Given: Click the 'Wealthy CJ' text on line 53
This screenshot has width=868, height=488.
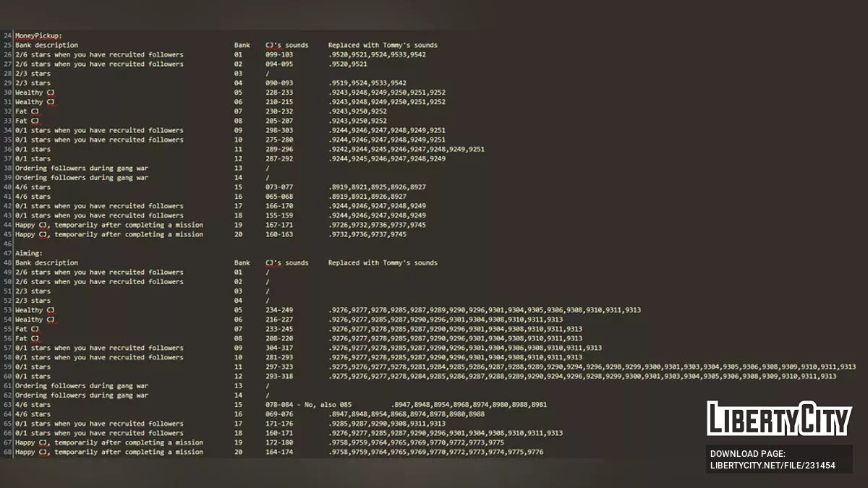Looking at the screenshot, I should tap(35, 310).
